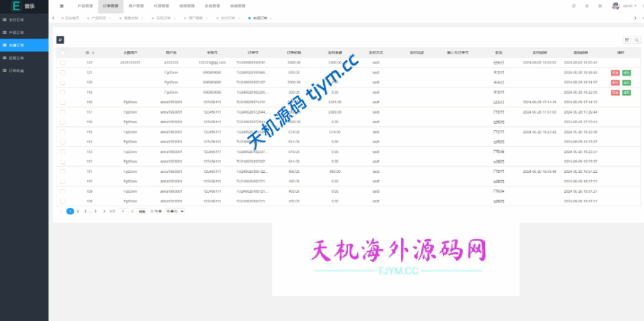The width and height of the screenshot is (644, 321).
Task: Toggle fullscreen with the cross-arrows icon
Action: pyautogui.click(x=599, y=6)
